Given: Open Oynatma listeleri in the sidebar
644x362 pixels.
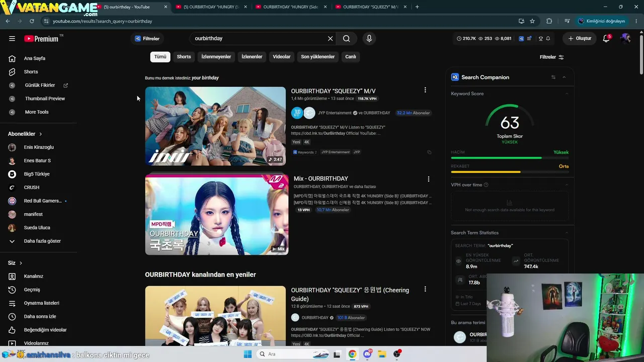Looking at the screenshot, I should coord(41,303).
